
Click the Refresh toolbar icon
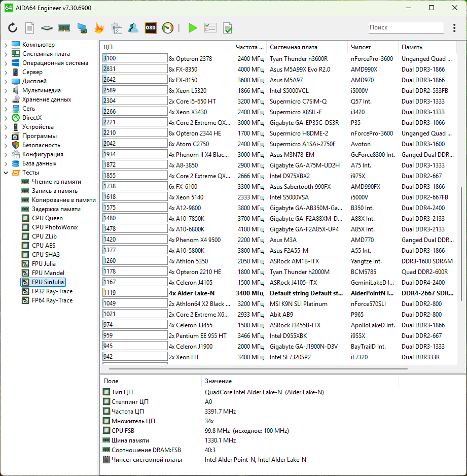coord(13,28)
